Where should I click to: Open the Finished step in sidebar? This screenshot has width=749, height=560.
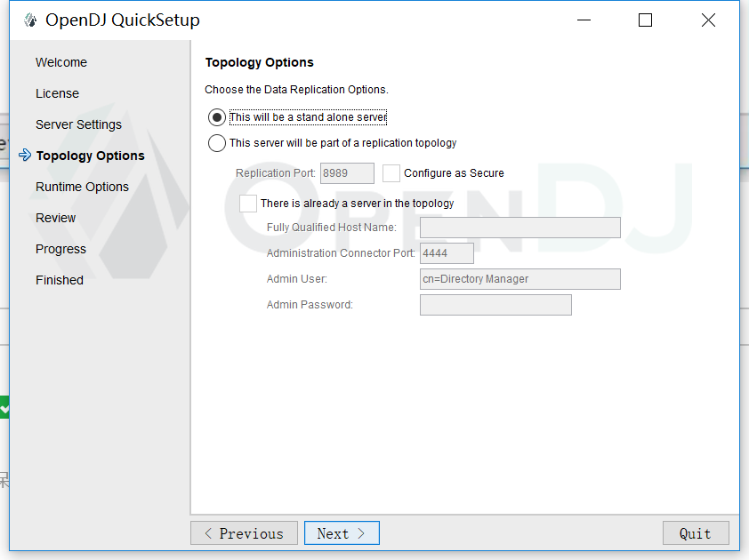(x=60, y=280)
